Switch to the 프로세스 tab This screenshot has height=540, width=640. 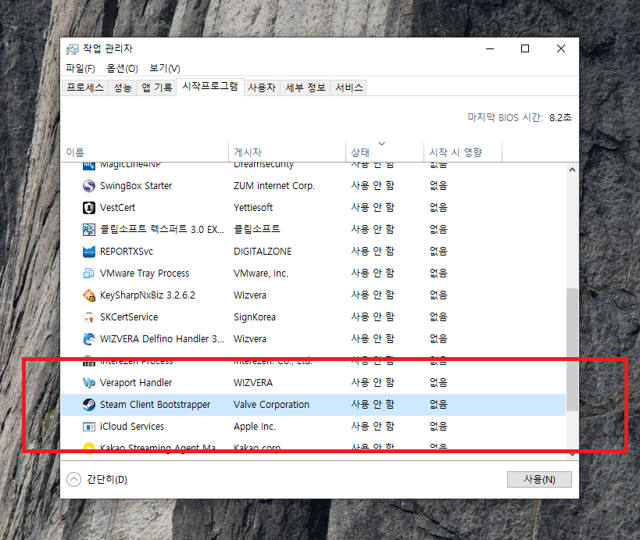pyautogui.click(x=85, y=88)
